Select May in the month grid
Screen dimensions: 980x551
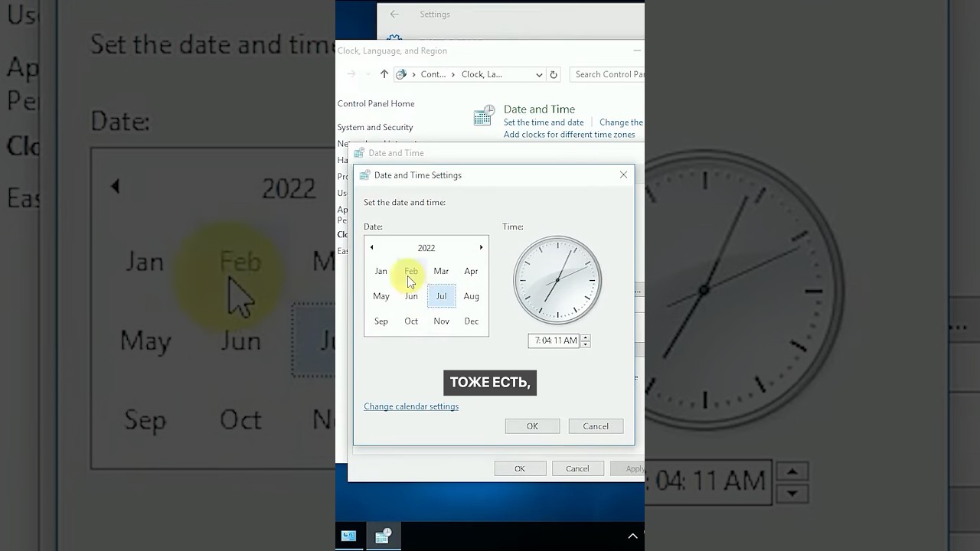(381, 296)
